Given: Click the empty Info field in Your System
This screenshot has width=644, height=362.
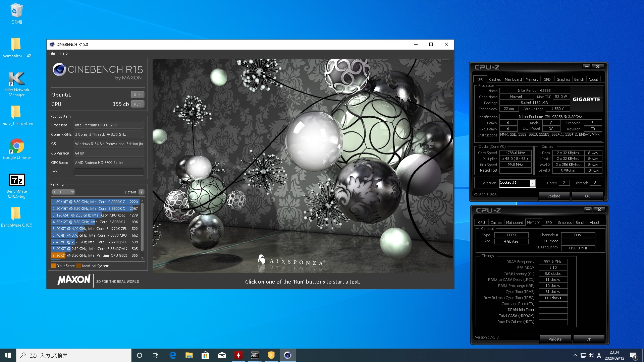Looking at the screenshot, I should 109,172.
